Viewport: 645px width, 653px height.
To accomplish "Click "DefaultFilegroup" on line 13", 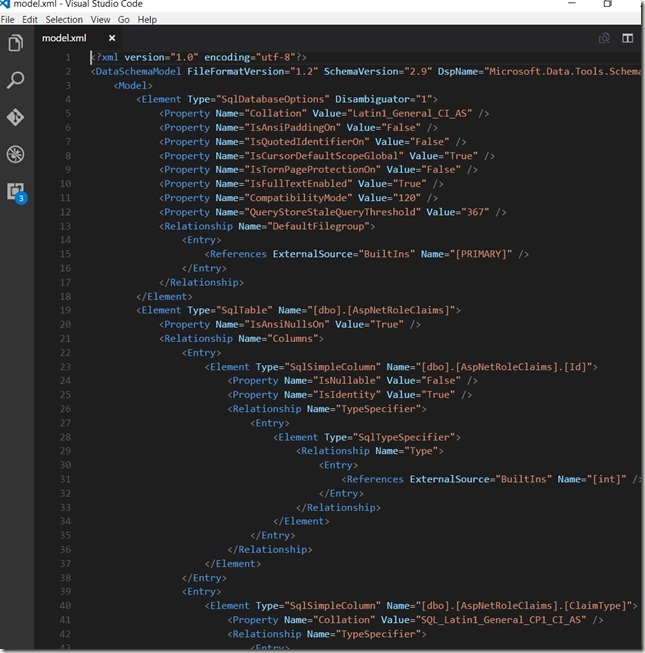I will (318, 226).
